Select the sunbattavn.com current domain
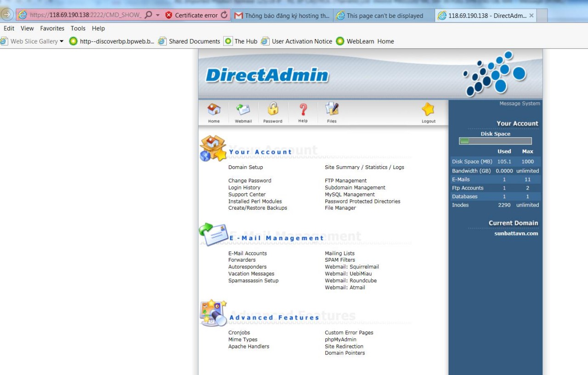Screen dimensions: 588x375 coord(516,233)
